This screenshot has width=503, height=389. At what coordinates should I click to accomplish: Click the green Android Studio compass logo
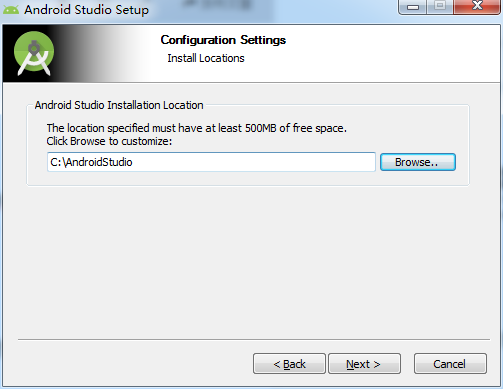[x=34, y=53]
